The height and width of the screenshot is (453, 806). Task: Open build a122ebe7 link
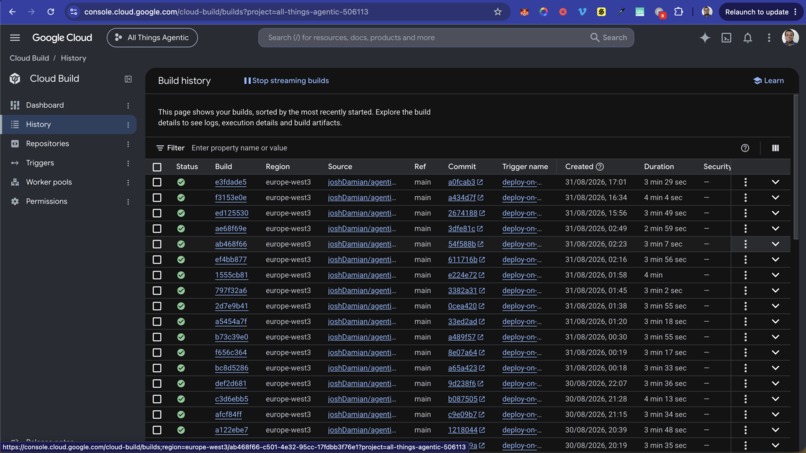(x=231, y=430)
